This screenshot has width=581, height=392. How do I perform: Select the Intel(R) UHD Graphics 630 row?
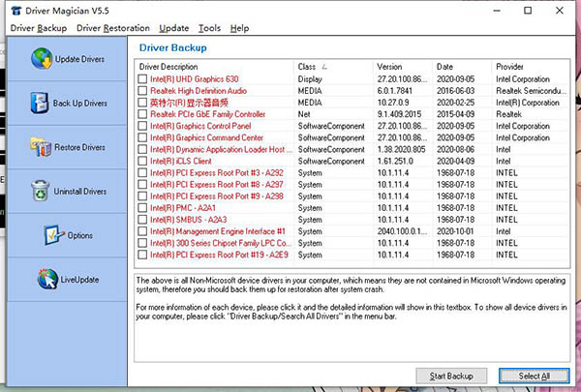[x=352, y=79]
